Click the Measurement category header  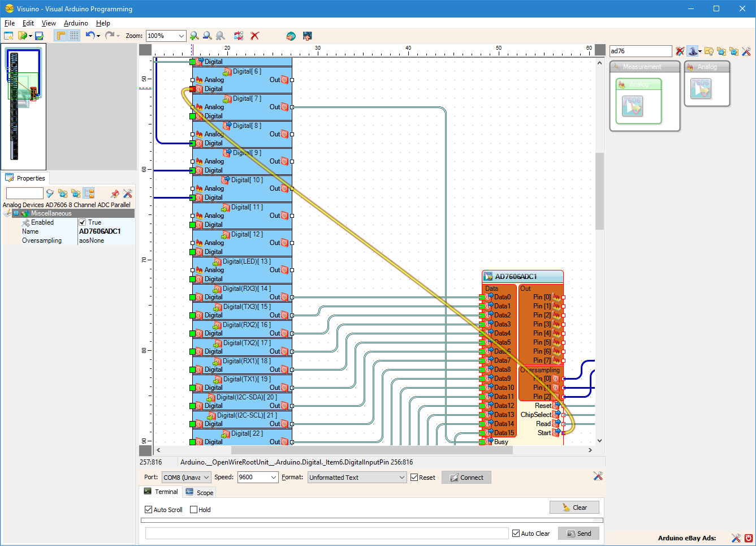click(645, 67)
